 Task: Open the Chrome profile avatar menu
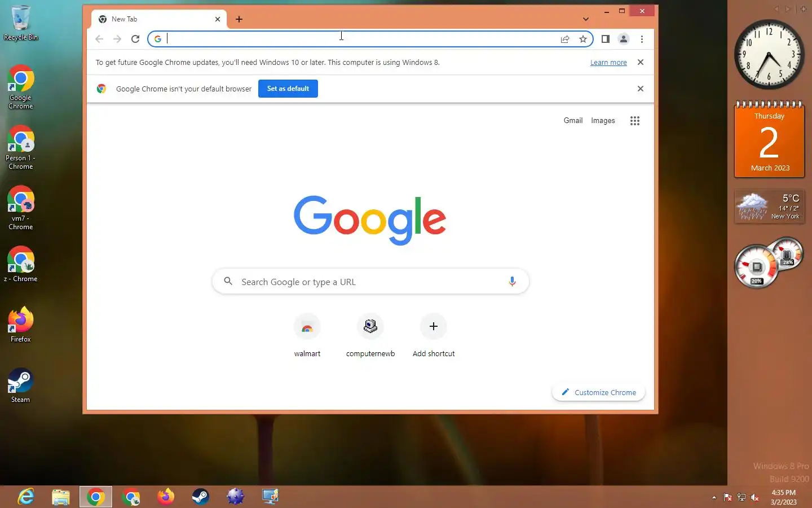pos(624,39)
